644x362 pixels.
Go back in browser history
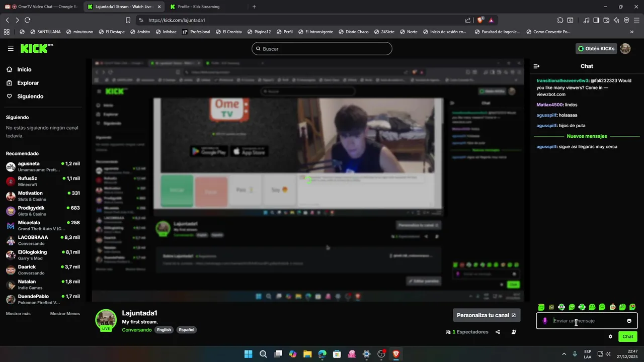[7, 20]
